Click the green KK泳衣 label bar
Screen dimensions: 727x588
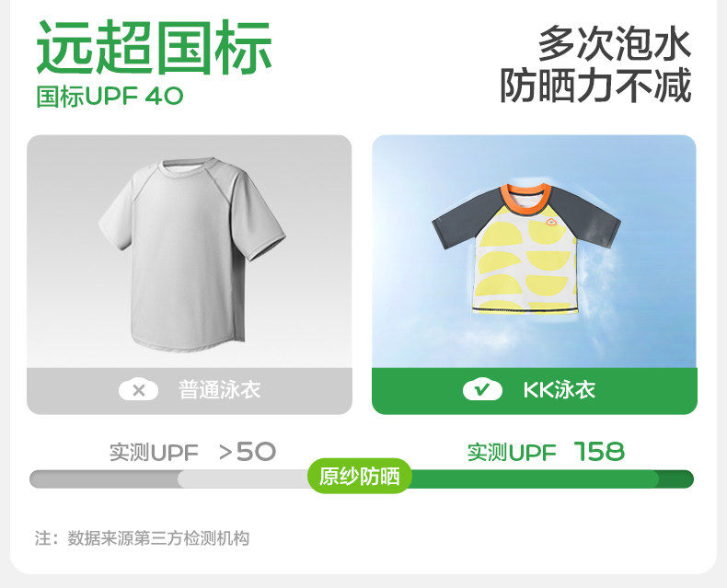(x=534, y=391)
